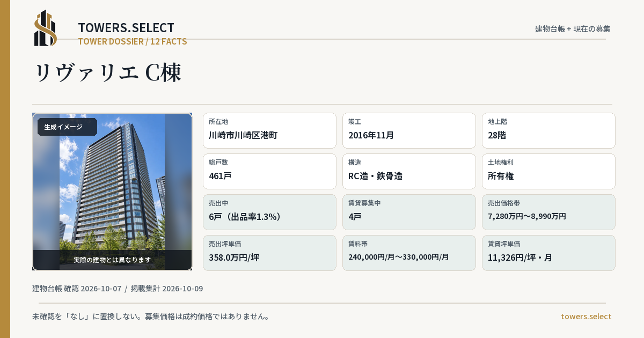Image resolution: width=644 pixels, height=338 pixels.
Task: Click the 建物台帳 確認 2026-10-07 date text
Action: pos(77,289)
